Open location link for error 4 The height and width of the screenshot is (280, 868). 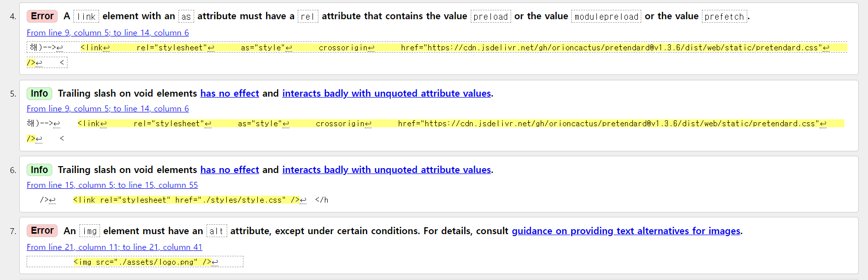point(107,33)
